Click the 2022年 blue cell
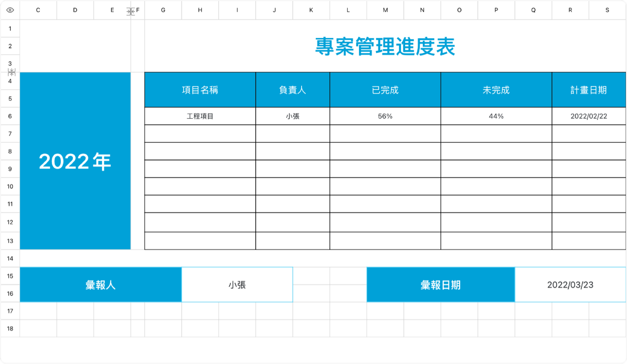 (x=75, y=161)
